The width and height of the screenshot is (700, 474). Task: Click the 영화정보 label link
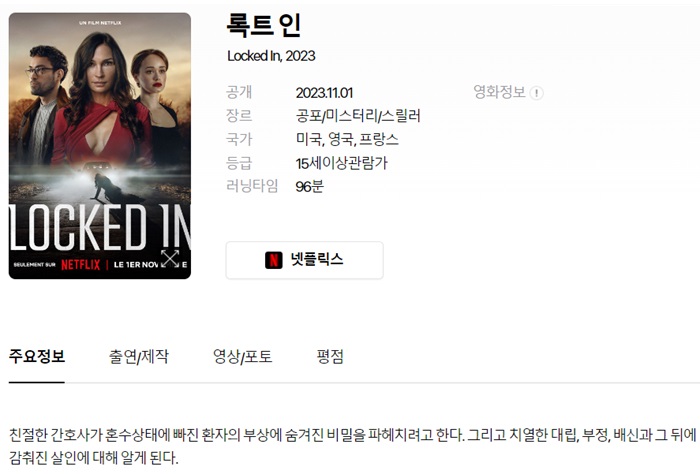(x=499, y=92)
